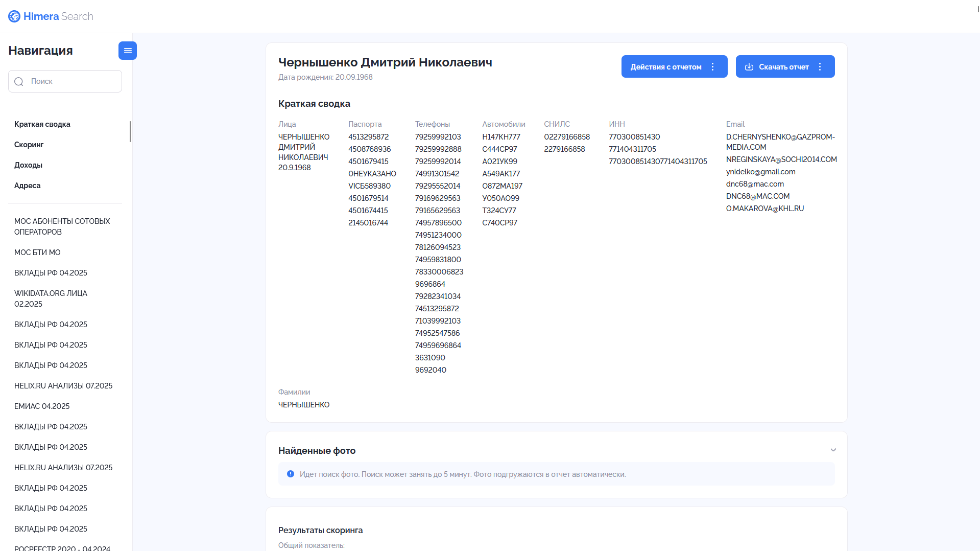
Task: Click the Email column header
Action: 735,124
